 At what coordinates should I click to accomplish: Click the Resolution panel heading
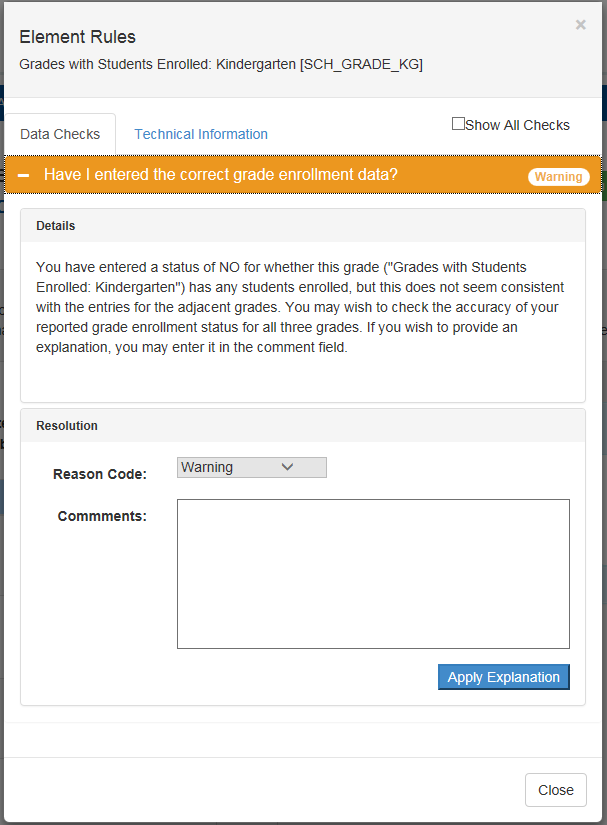67,426
